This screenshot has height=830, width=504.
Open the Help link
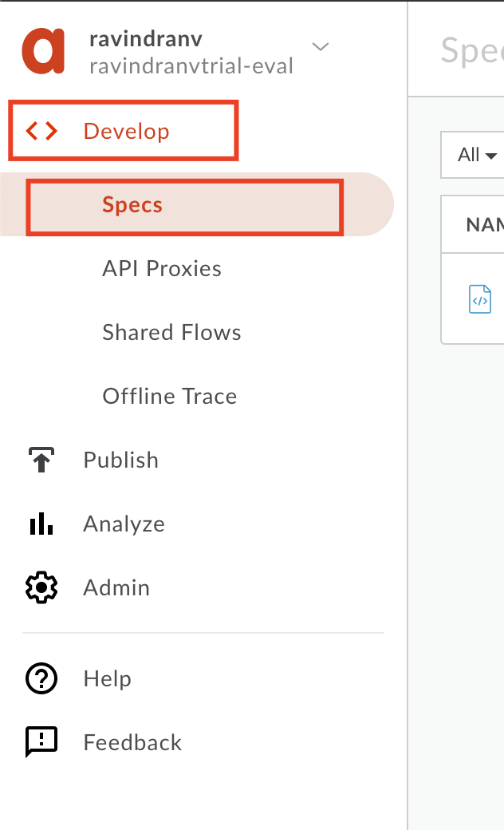pyautogui.click(x=108, y=678)
